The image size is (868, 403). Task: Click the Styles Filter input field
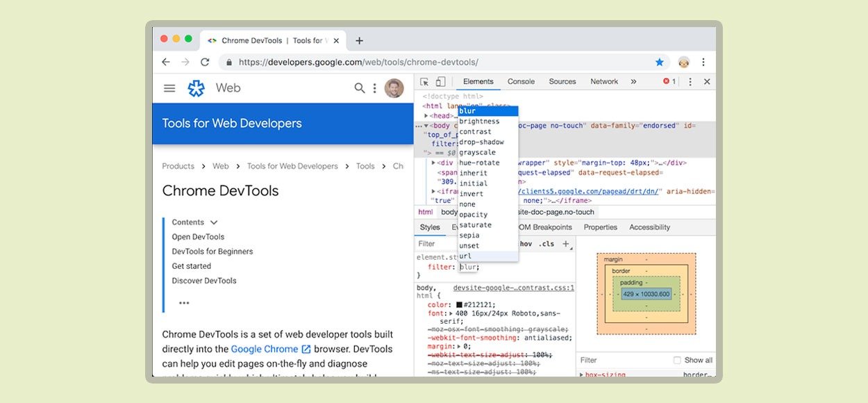click(465, 244)
